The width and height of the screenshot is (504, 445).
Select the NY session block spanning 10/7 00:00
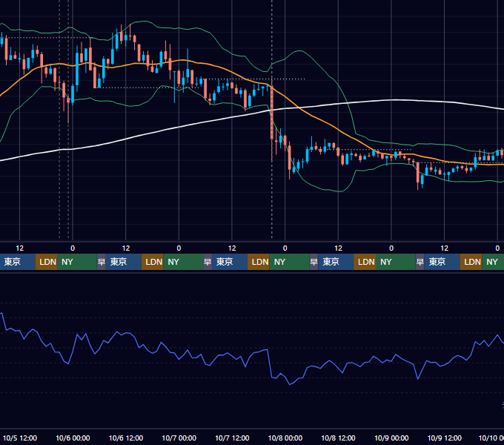point(183,262)
